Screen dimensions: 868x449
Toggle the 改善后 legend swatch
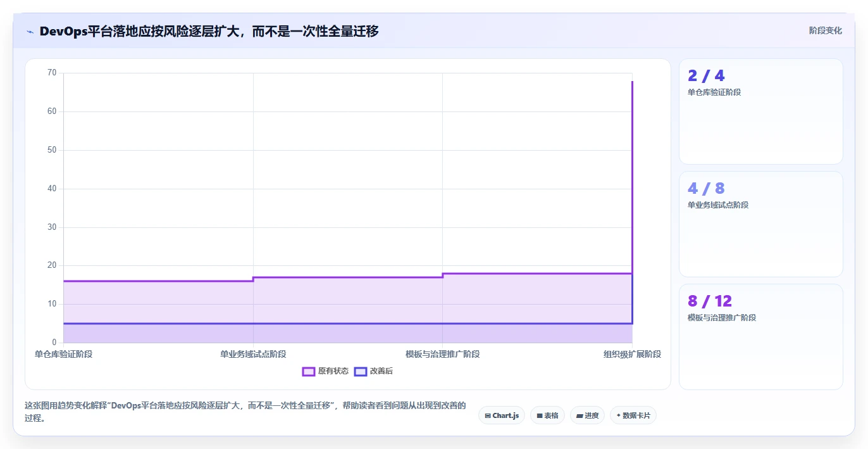361,371
